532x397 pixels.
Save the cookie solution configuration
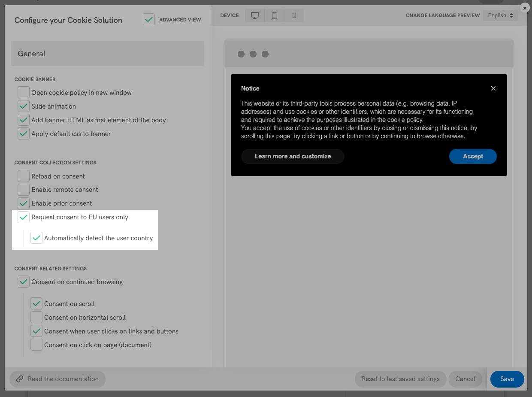507,379
